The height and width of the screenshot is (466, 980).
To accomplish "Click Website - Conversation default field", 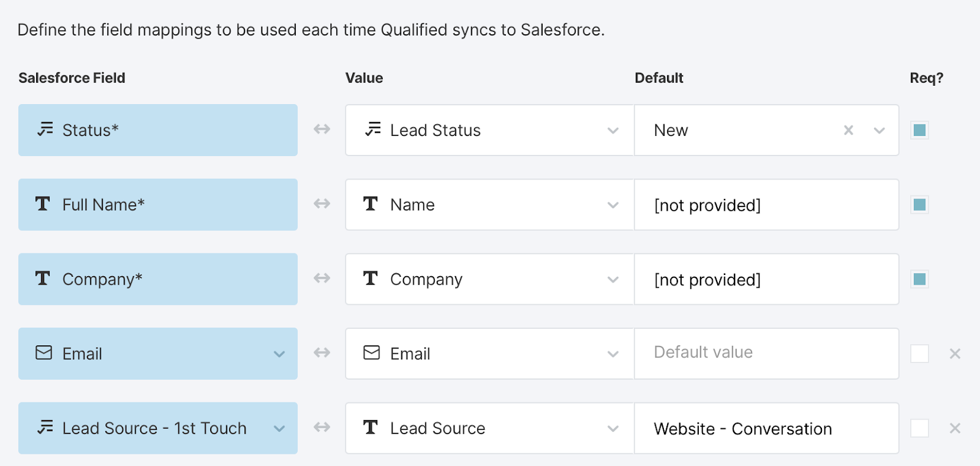I will tap(766, 428).
